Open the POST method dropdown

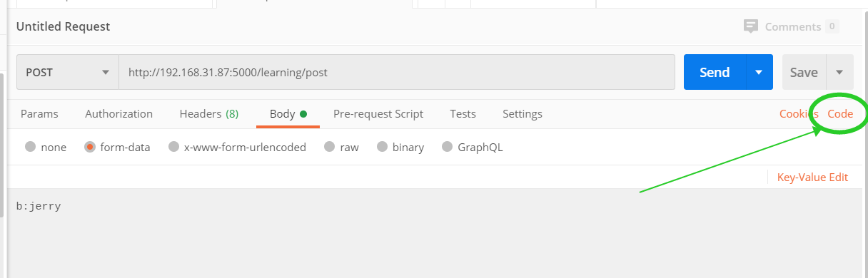point(68,72)
